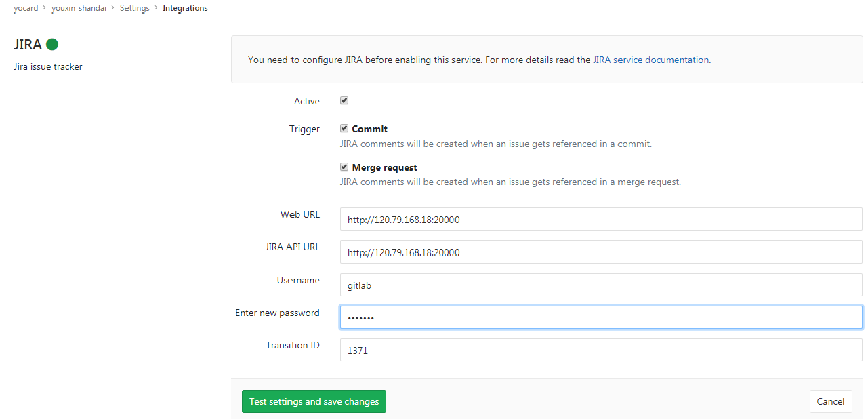The height and width of the screenshot is (419, 868).
Task: Click inside the Web URL input field
Action: (x=600, y=218)
